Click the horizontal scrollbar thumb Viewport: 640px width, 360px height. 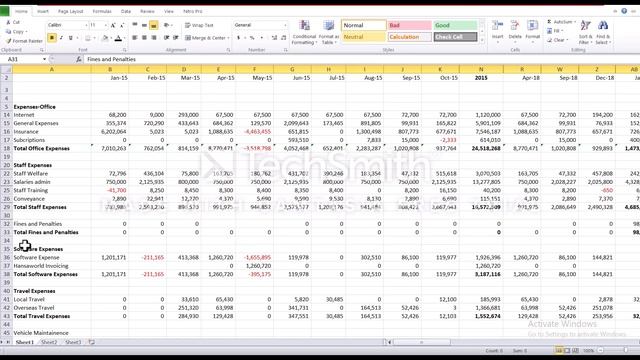(x=422, y=342)
